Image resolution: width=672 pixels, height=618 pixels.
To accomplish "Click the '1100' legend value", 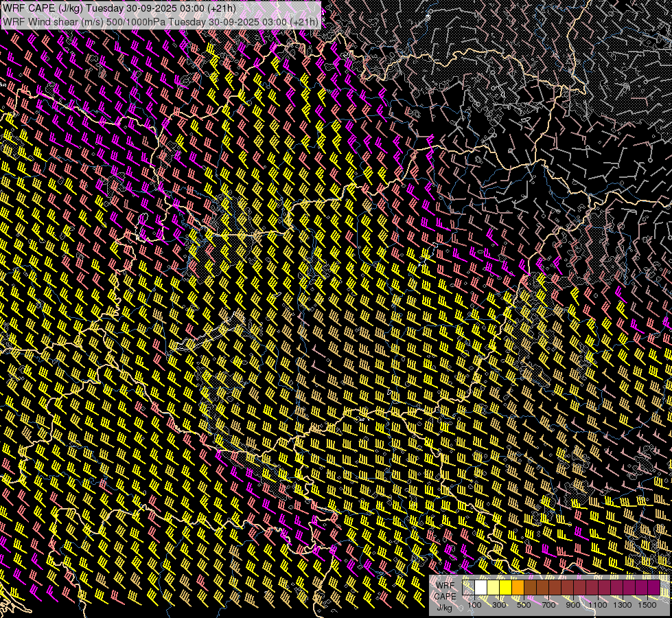I will [x=598, y=605].
